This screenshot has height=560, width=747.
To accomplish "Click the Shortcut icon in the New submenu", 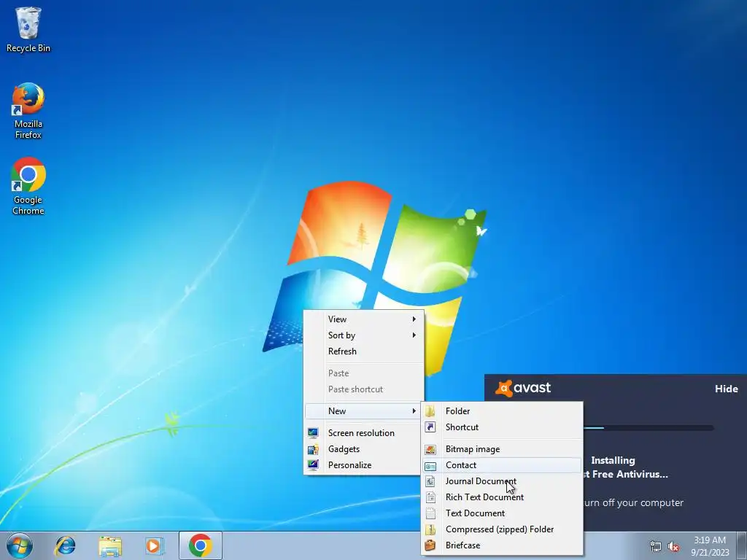I will click(x=430, y=427).
